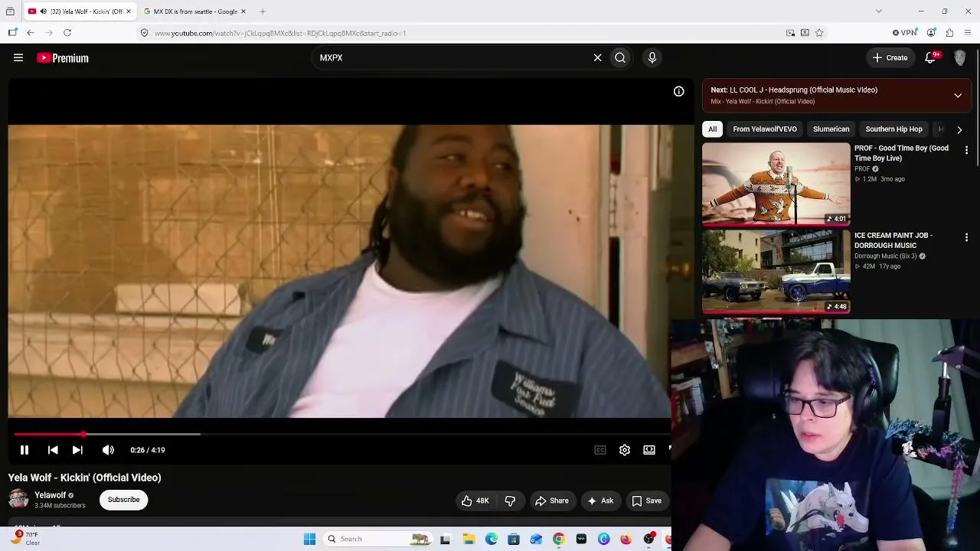Clear the MXPX search text
This screenshot has height=551, width=980.
[x=597, y=57]
